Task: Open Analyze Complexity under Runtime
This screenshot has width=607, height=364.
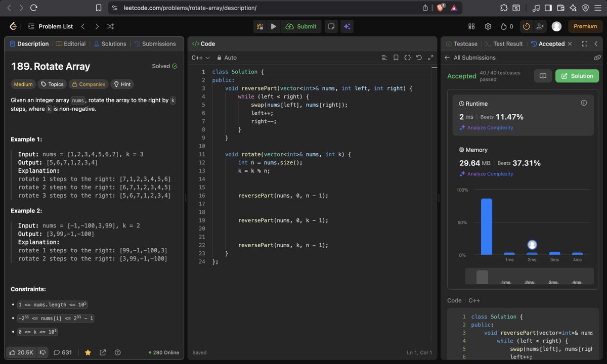Action: 486,127
